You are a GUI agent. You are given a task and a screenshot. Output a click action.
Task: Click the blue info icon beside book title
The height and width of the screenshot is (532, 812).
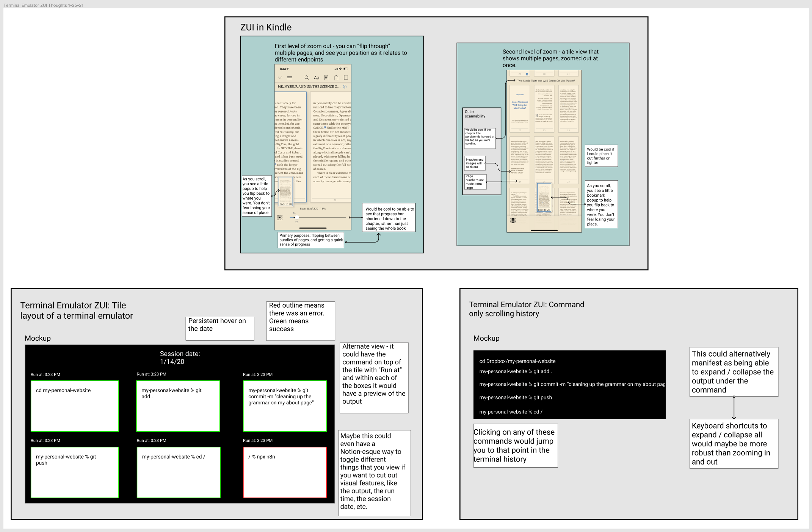(345, 87)
